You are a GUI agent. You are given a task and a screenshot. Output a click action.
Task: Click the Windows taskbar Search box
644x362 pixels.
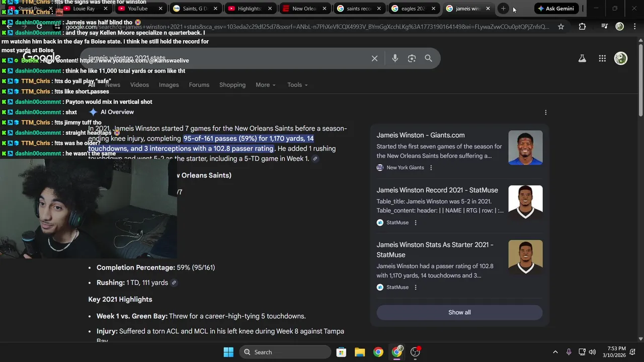pyautogui.click(x=286, y=352)
